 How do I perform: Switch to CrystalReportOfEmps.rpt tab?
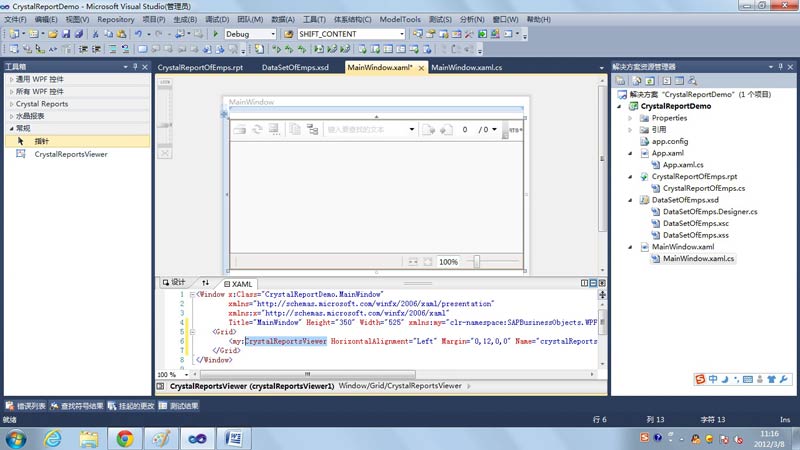(x=200, y=67)
